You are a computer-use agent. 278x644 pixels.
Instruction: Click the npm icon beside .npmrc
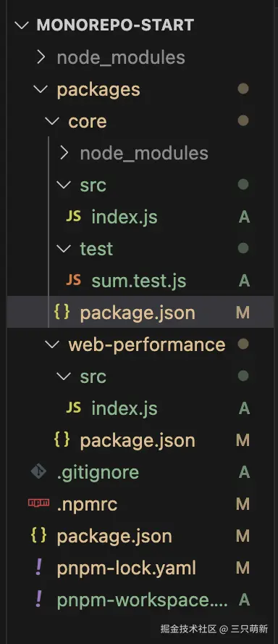coord(38,503)
